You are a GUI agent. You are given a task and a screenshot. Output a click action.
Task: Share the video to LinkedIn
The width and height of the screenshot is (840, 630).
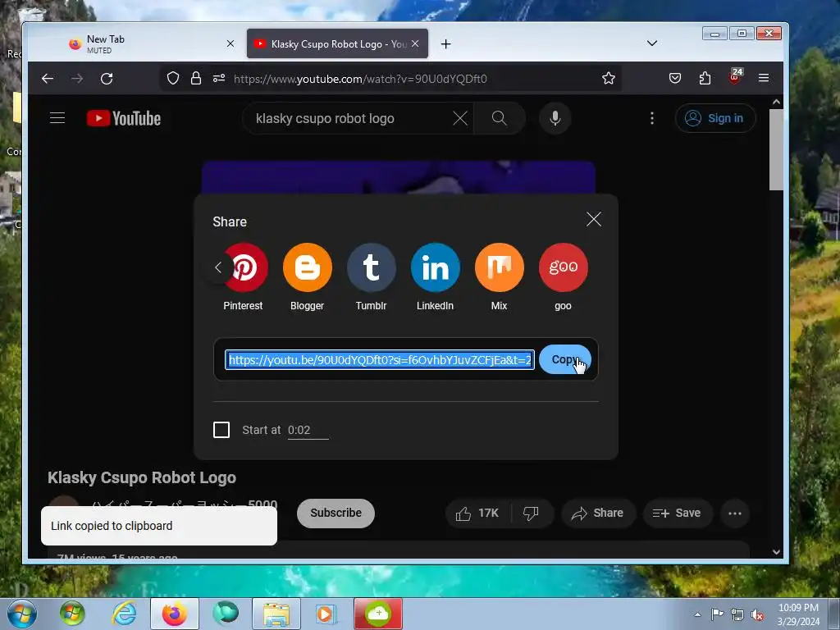[435, 267]
